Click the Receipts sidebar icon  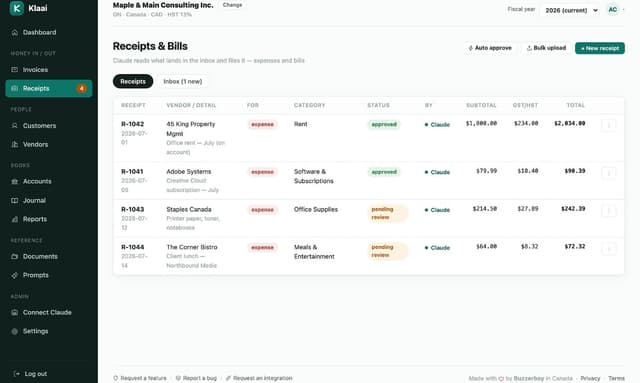15,88
